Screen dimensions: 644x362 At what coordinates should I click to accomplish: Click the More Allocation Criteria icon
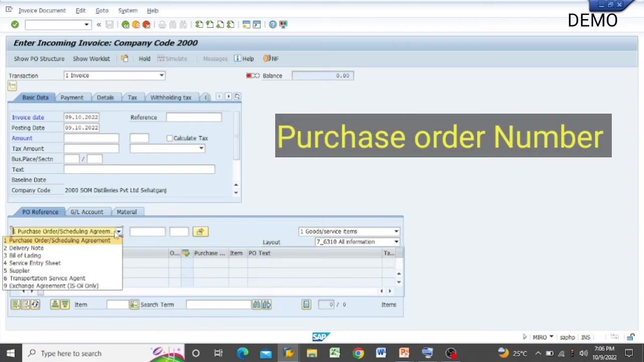[x=200, y=232]
